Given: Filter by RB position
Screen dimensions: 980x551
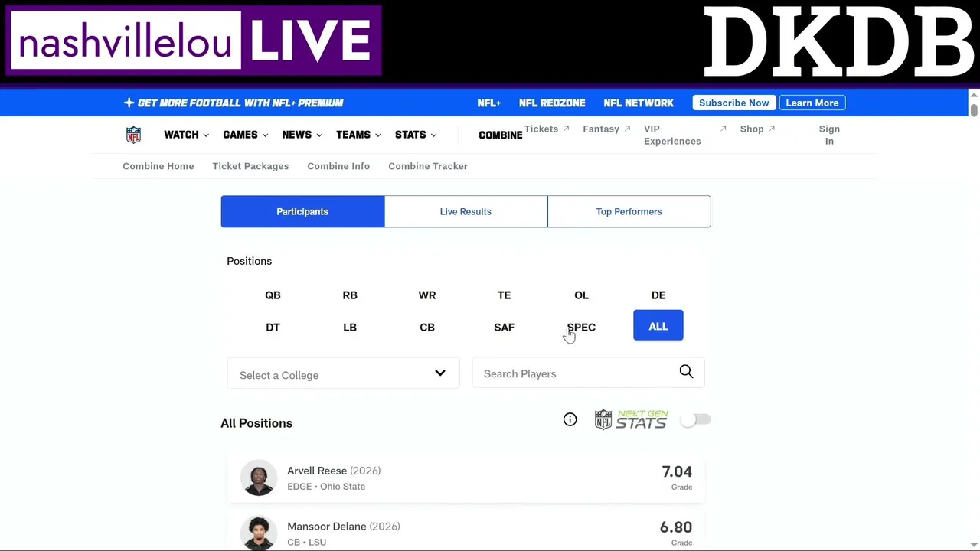Looking at the screenshot, I should [350, 295].
